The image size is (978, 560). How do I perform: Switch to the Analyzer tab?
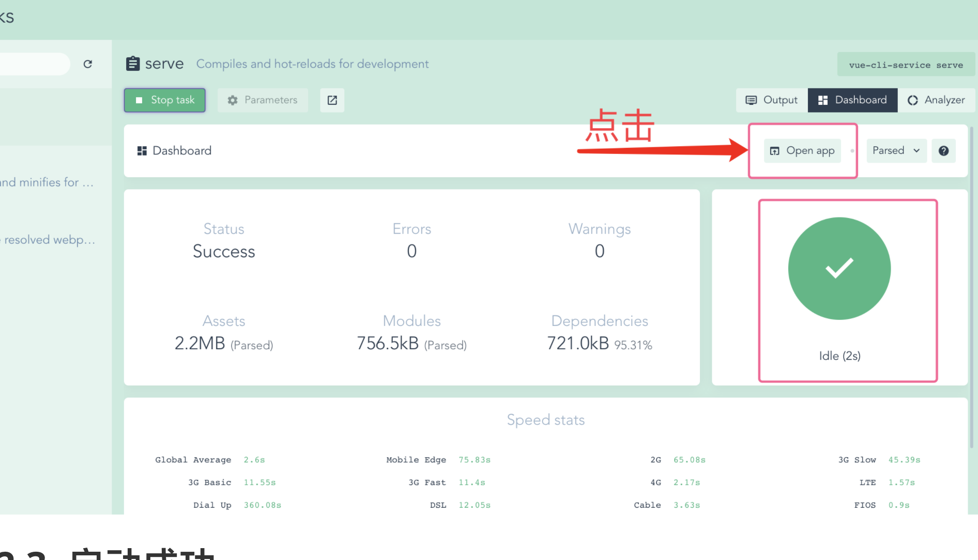pos(936,100)
